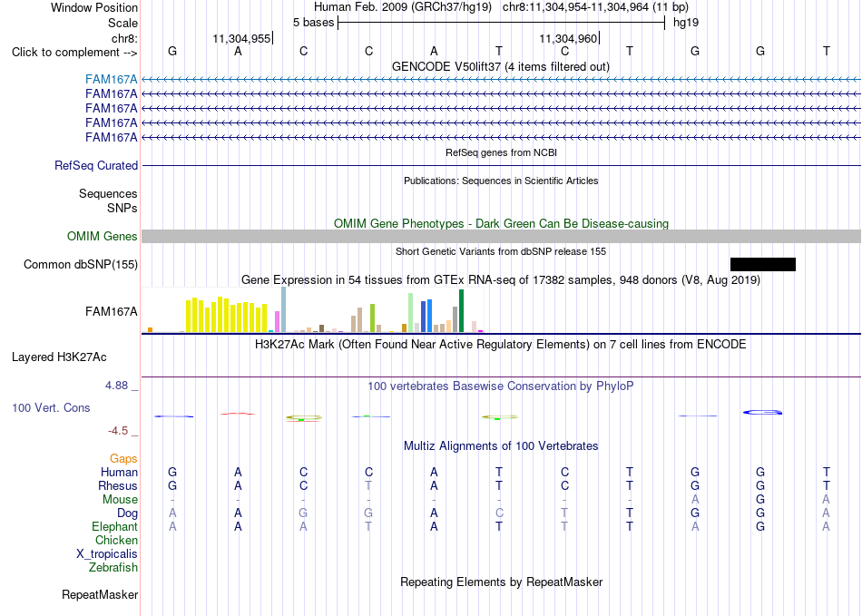
Task: Click the G base in the Mouse row
Action: pos(760,500)
